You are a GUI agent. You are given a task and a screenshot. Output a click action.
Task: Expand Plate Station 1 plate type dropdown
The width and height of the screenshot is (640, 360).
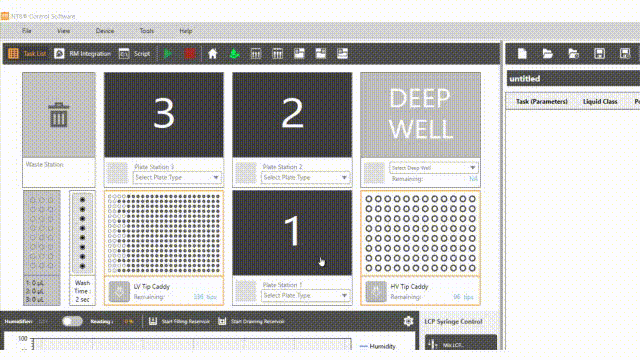coord(305,296)
